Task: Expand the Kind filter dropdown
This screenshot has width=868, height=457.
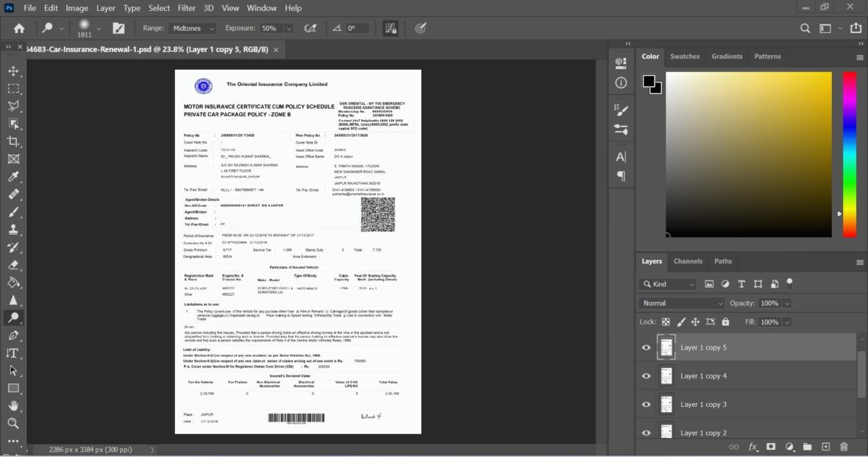Action: (669, 283)
